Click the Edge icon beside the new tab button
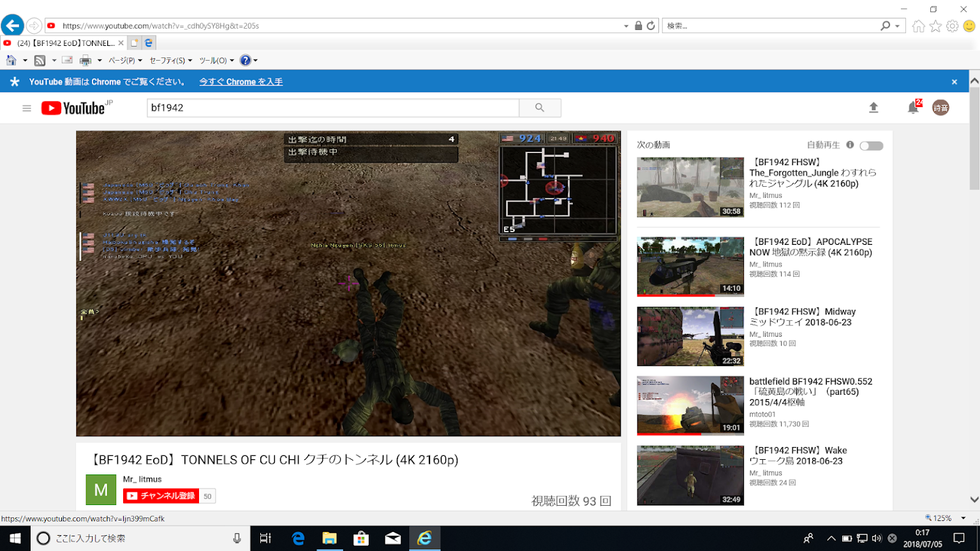Viewport: 980px width, 551px height. click(149, 43)
